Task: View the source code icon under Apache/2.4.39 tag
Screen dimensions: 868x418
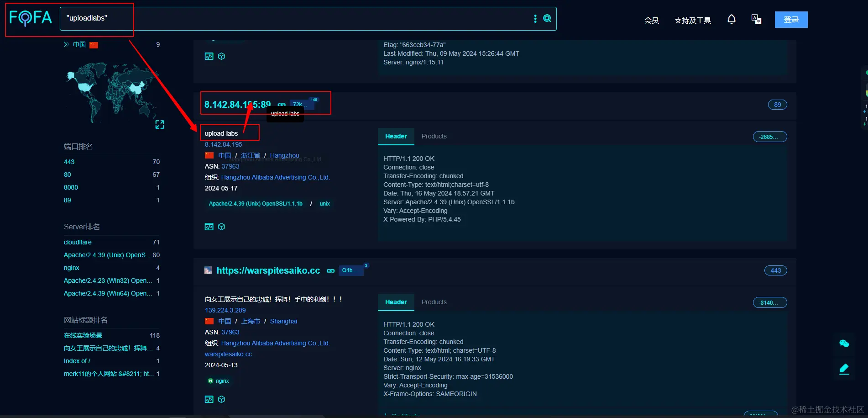Action: pos(209,227)
